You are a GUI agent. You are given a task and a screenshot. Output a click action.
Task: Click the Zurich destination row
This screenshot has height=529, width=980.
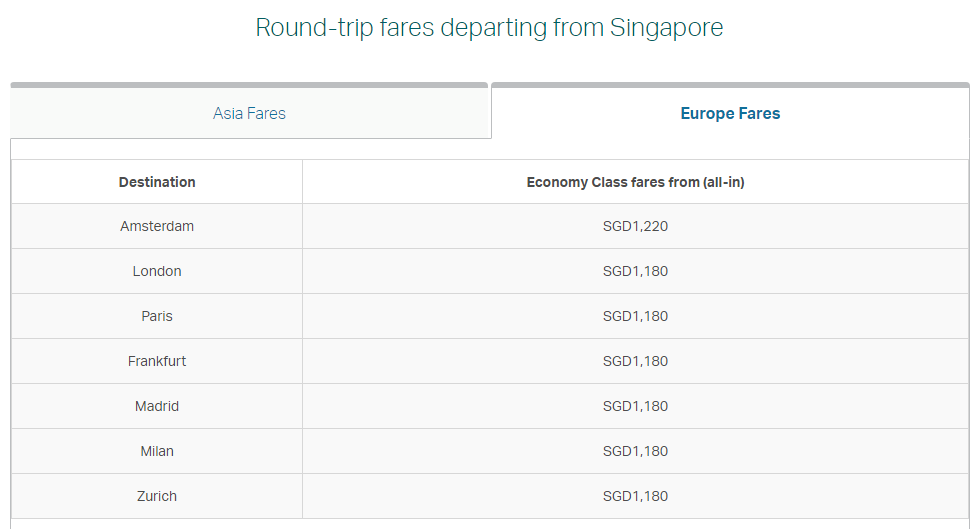pyautogui.click(x=157, y=496)
